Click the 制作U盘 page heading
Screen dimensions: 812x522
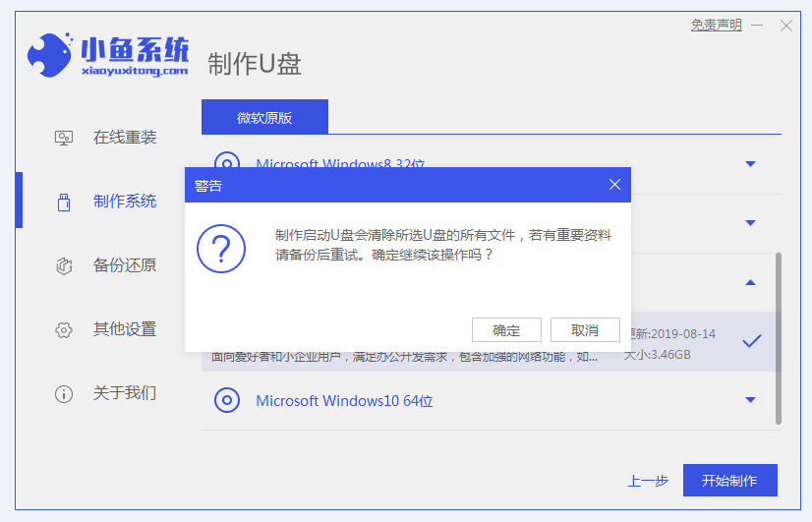coord(255,64)
